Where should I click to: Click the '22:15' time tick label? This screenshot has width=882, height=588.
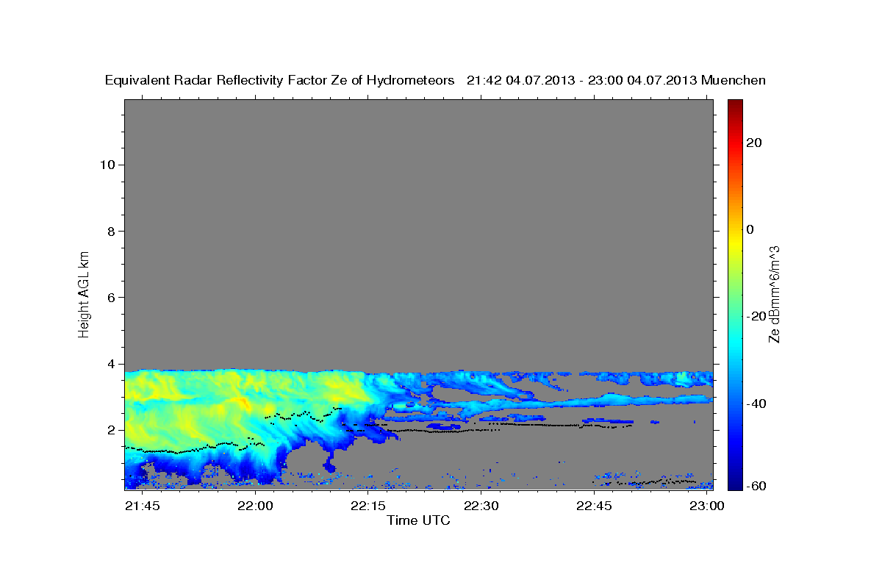pos(368,506)
